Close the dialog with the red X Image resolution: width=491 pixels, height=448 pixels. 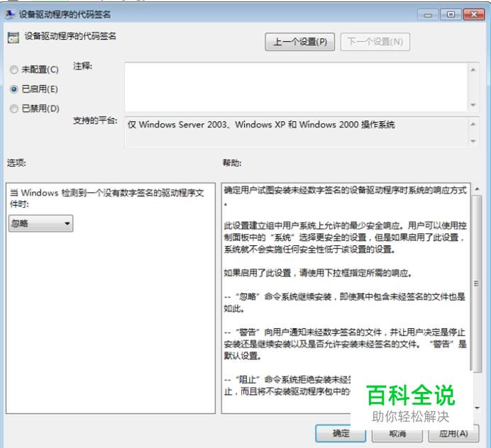(474, 14)
